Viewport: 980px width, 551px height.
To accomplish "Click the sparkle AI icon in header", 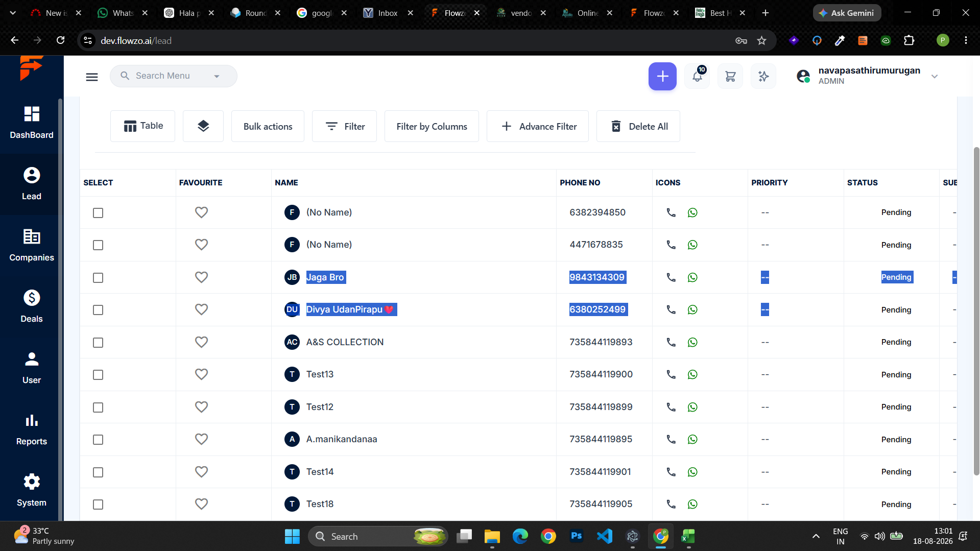I will 763,76.
